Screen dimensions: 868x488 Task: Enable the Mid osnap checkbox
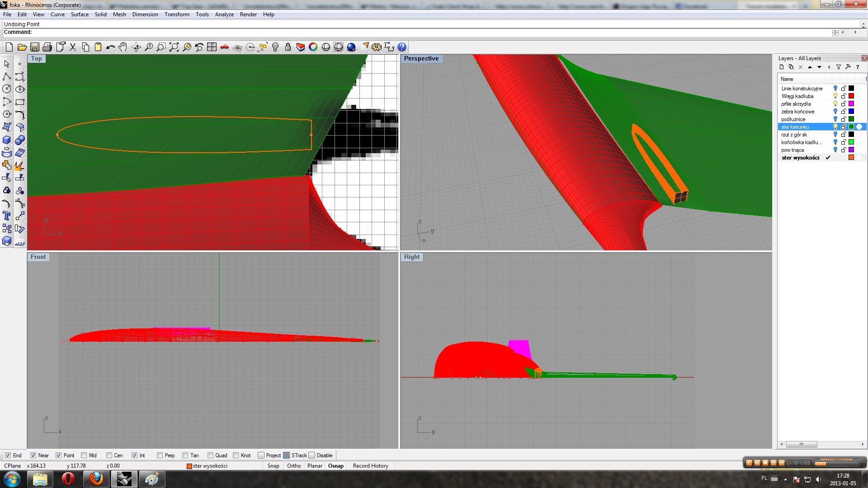click(x=84, y=455)
